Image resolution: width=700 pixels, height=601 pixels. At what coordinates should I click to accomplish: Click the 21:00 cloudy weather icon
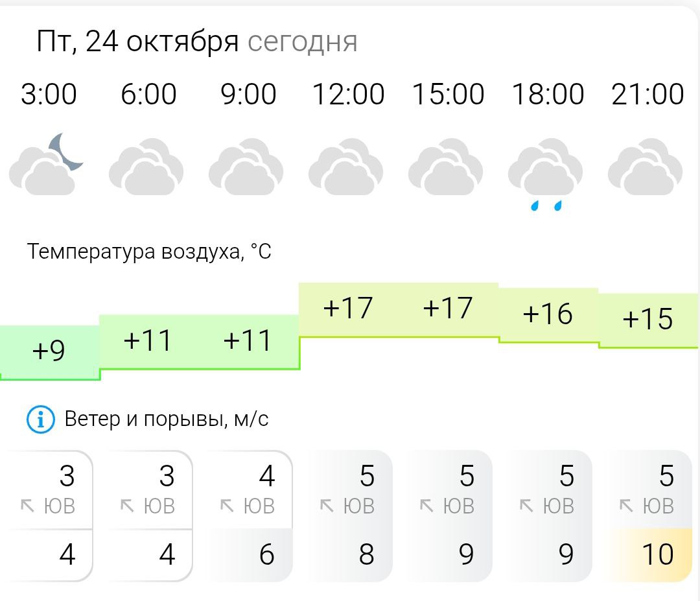[646, 167]
